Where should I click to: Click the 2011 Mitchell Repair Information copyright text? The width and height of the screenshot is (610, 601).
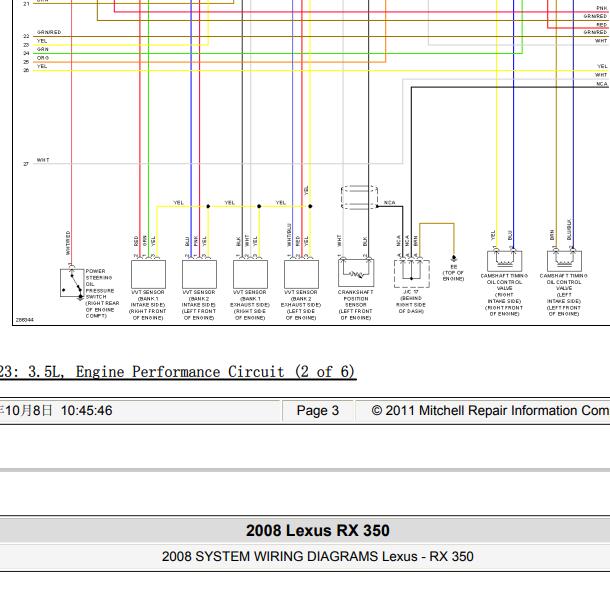tap(491, 411)
